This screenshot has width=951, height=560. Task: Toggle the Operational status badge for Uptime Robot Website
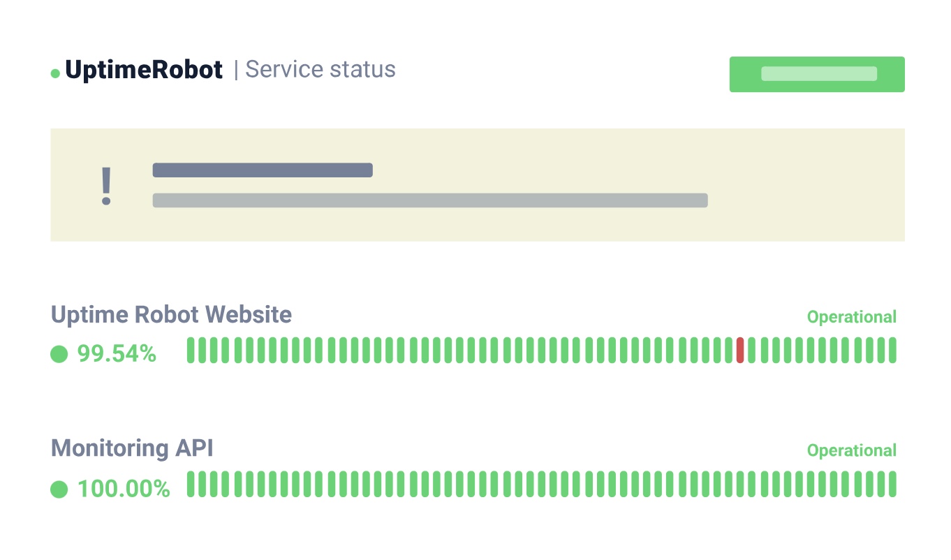tap(852, 317)
